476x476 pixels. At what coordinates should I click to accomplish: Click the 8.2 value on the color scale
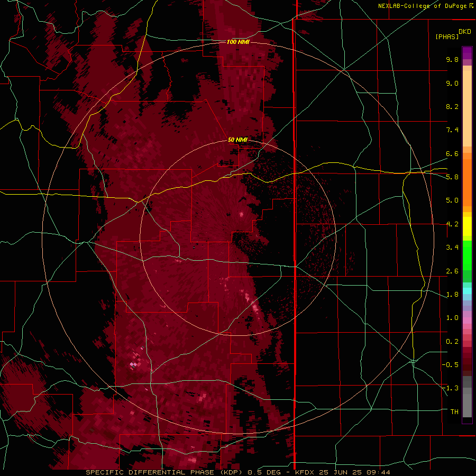pyautogui.click(x=452, y=106)
